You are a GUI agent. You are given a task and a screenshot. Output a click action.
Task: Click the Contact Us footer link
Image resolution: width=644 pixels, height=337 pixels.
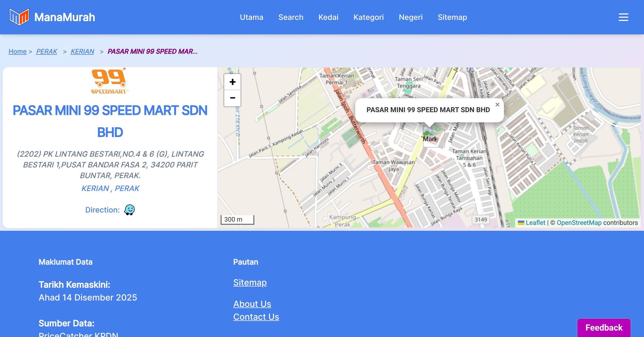point(256,317)
